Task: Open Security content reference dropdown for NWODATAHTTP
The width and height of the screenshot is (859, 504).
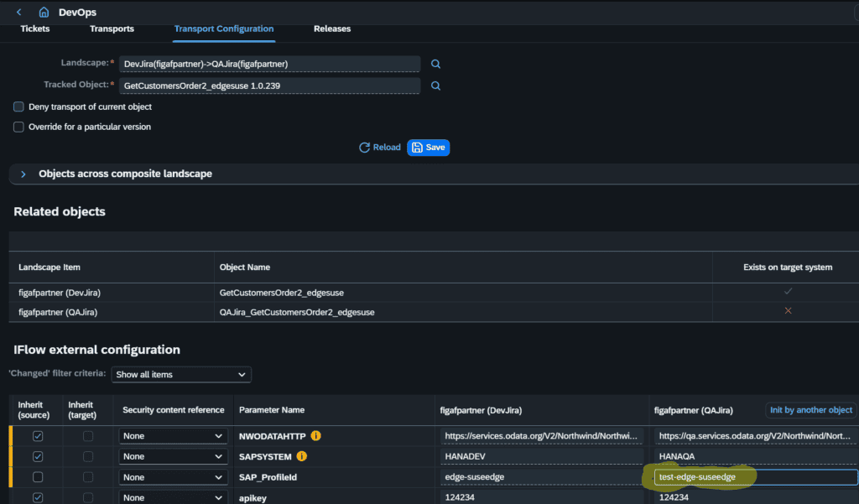Action: (x=173, y=436)
